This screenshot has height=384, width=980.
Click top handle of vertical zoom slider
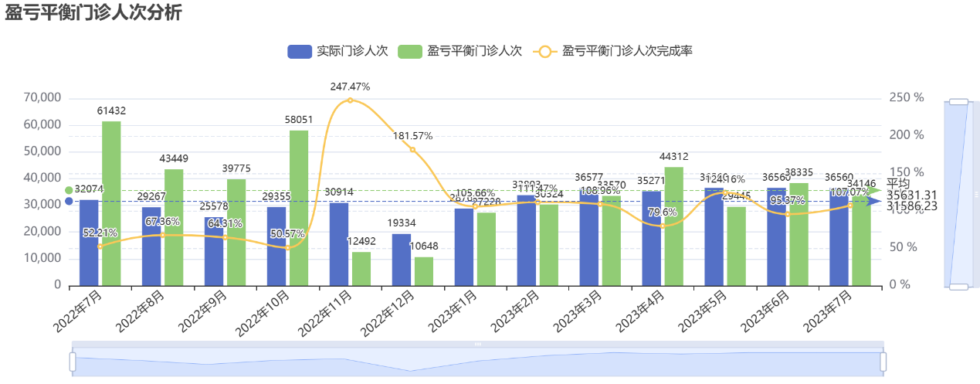pos(958,101)
